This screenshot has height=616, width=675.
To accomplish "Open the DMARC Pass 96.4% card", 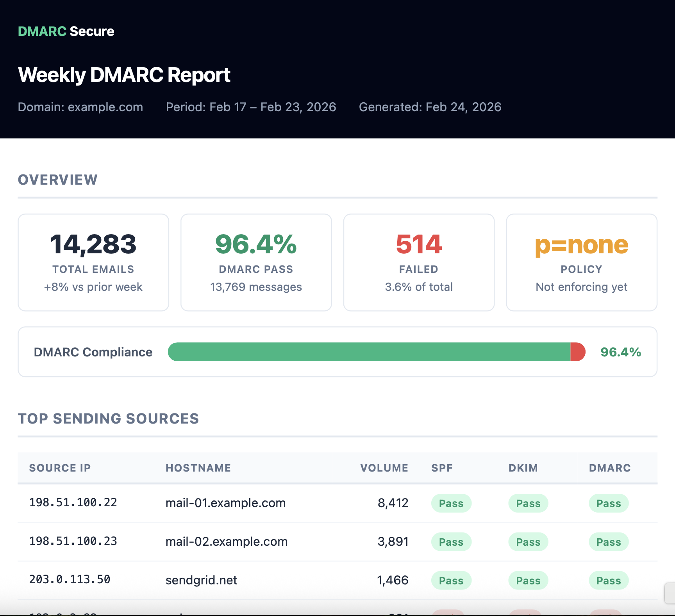I will [256, 262].
